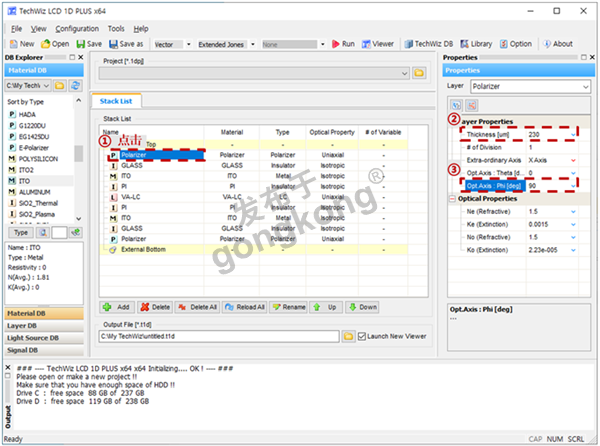Move the layer Down

[x=362, y=307]
